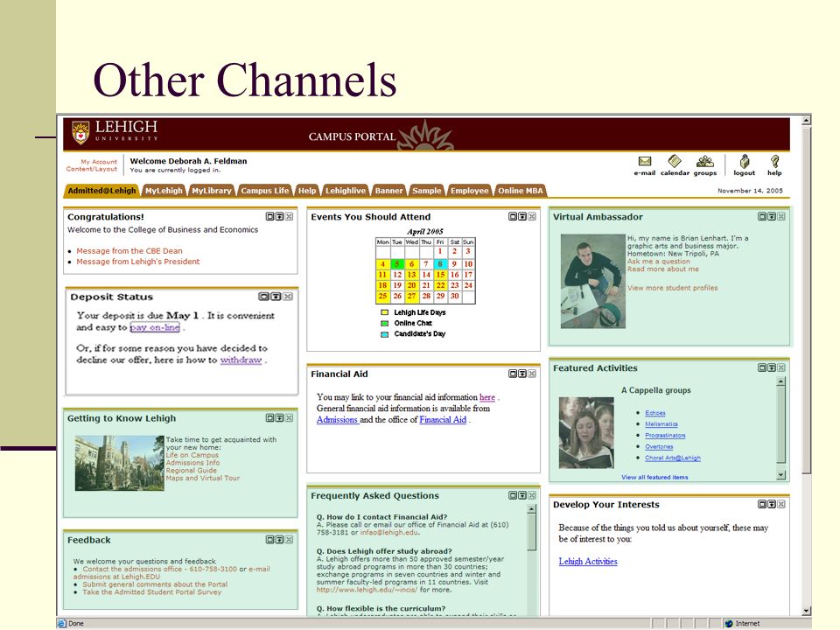Maximize the Getting to Know Lehigh channel
840x630 pixels.
(270, 418)
